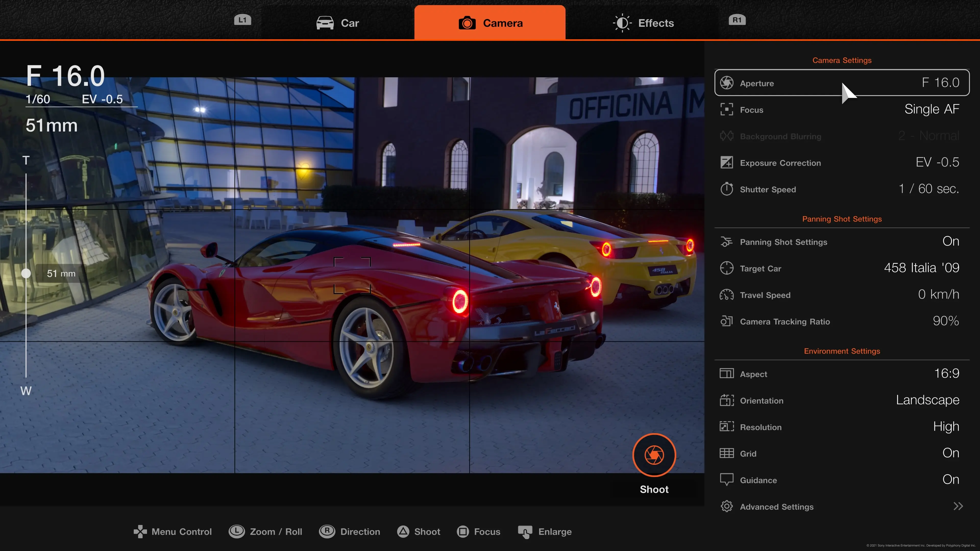Click the Camera tab camera icon
980x551 pixels.
(467, 23)
